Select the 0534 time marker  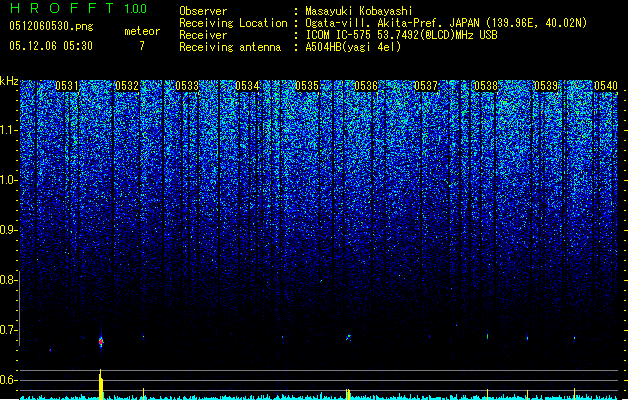point(247,86)
